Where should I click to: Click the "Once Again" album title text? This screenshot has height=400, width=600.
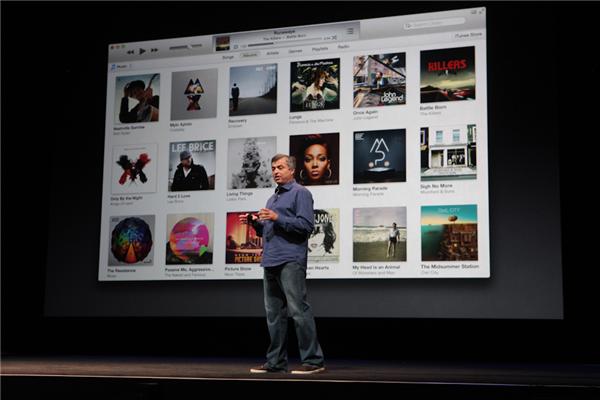click(x=365, y=113)
